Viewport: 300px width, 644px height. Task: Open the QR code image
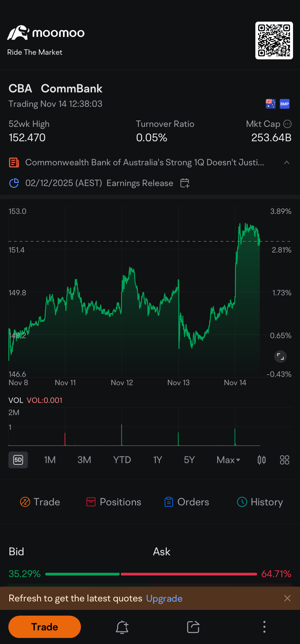[x=274, y=40]
